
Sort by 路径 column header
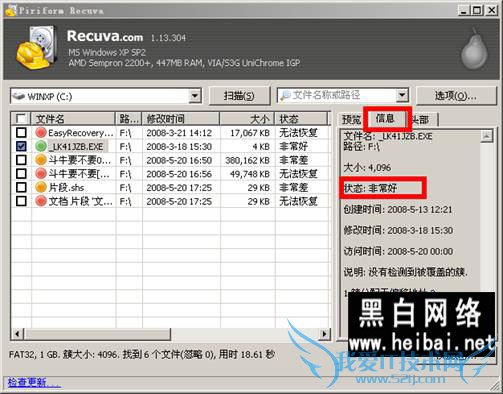coord(129,119)
